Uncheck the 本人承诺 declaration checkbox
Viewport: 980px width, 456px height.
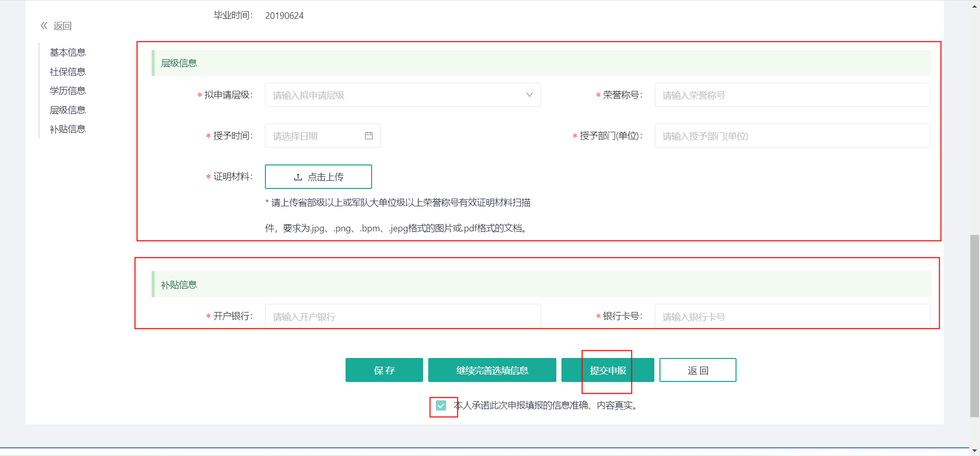441,405
